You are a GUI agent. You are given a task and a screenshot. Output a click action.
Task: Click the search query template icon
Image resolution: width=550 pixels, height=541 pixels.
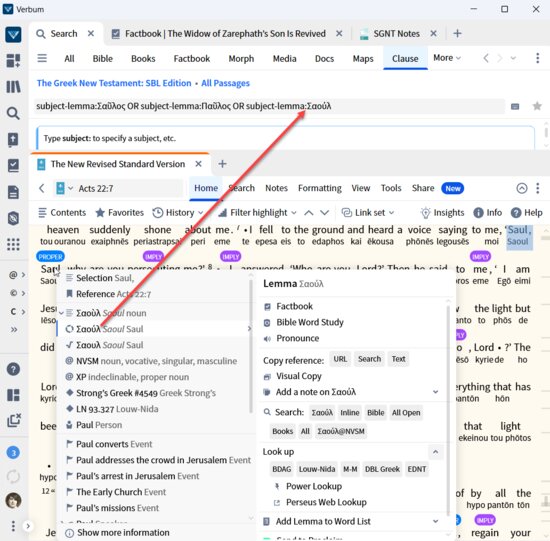[515, 106]
